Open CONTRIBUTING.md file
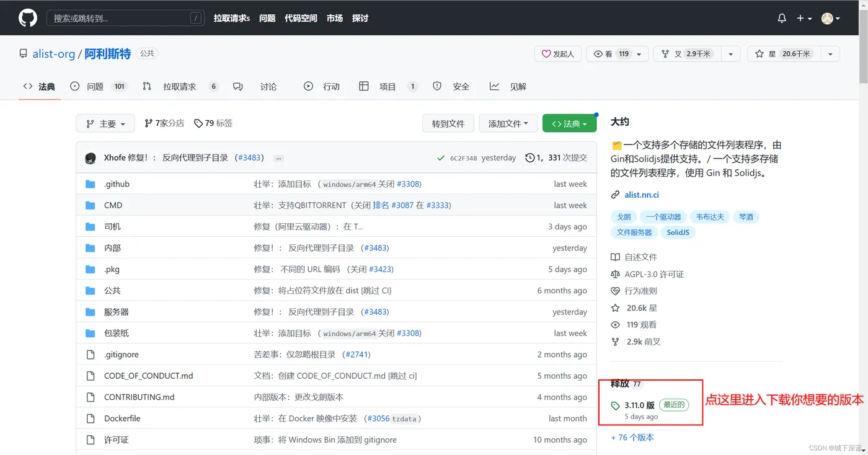868x455 pixels. point(139,397)
